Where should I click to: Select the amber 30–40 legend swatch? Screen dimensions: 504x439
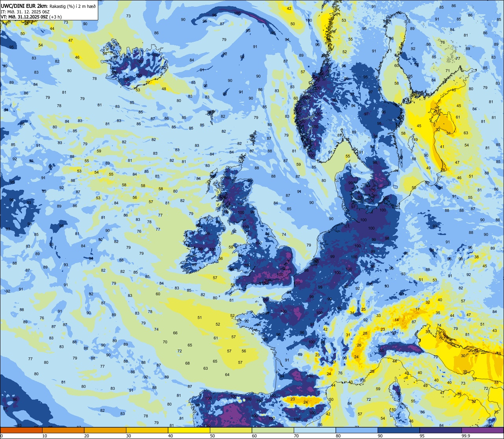(x=147, y=430)
